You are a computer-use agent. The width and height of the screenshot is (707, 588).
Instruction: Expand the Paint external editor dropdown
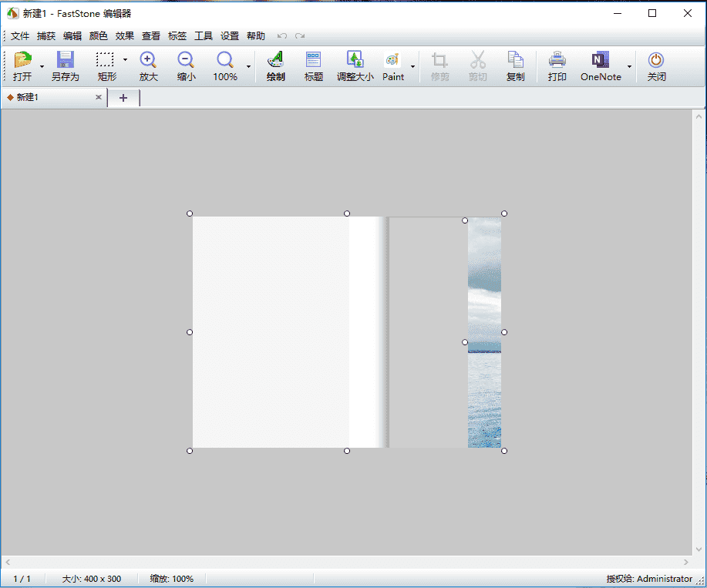click(412, 67)
